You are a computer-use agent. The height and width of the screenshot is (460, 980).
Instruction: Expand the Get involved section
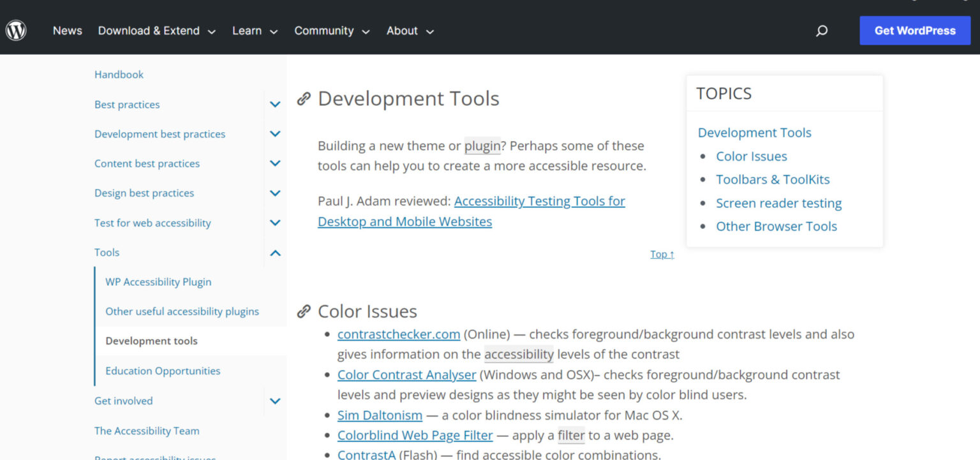point(275,401)
